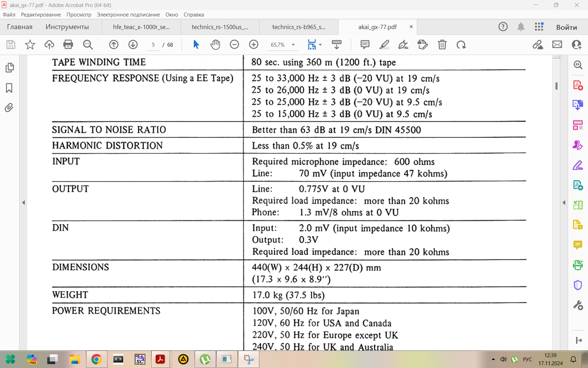588x368 pixels.
Task: Select the Hand pan tool
Action: click(215, 45)
